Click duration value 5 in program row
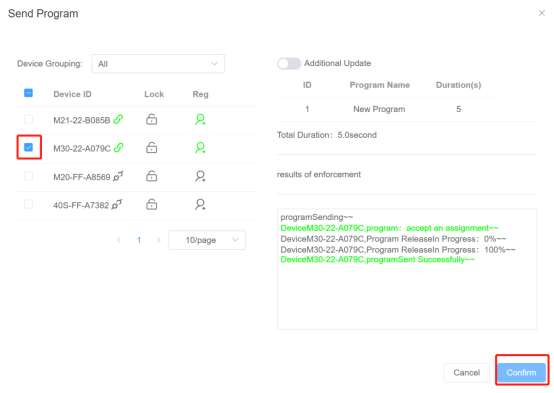 coord(459,109)
